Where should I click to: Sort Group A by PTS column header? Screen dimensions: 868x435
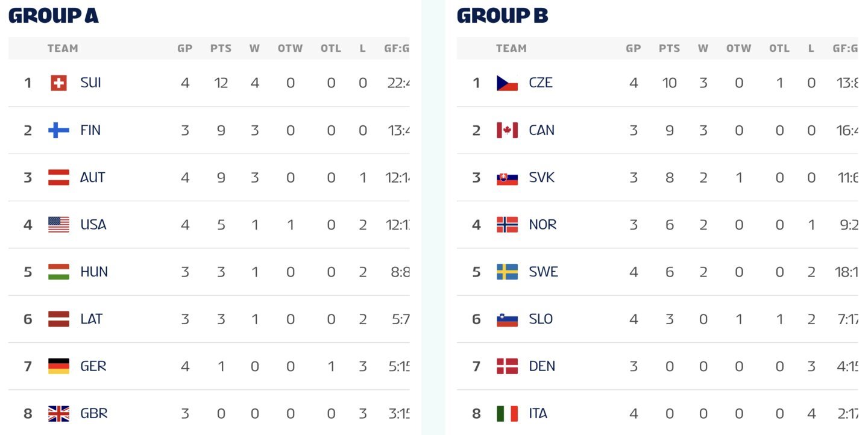click(x=221, y=48)
